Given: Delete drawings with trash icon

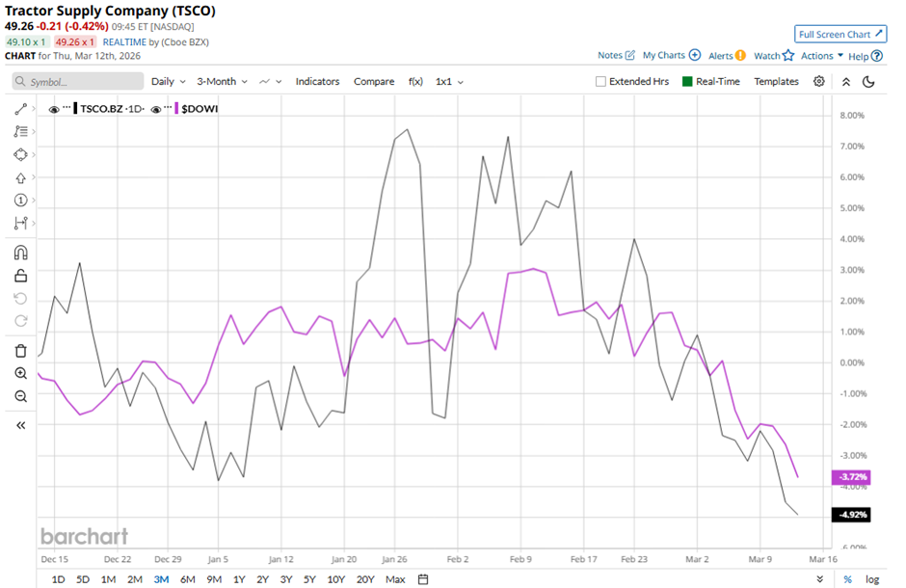Looking at the screenshot, I should [x=21, y=351].
